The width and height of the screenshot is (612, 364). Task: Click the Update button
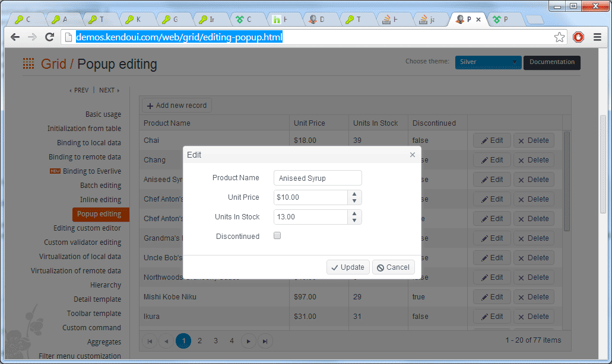(348, 267)
